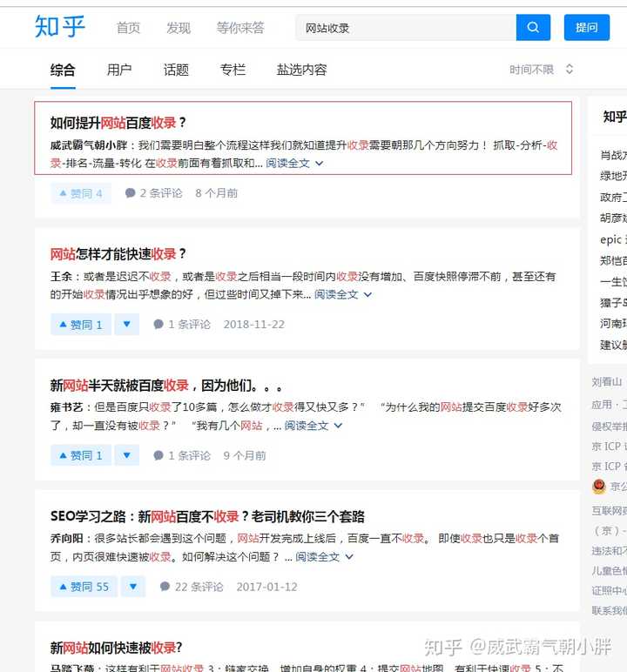Open the 时间不限 time filter dropdown
The height and width of the screenshot is (672, 627).
542,70
